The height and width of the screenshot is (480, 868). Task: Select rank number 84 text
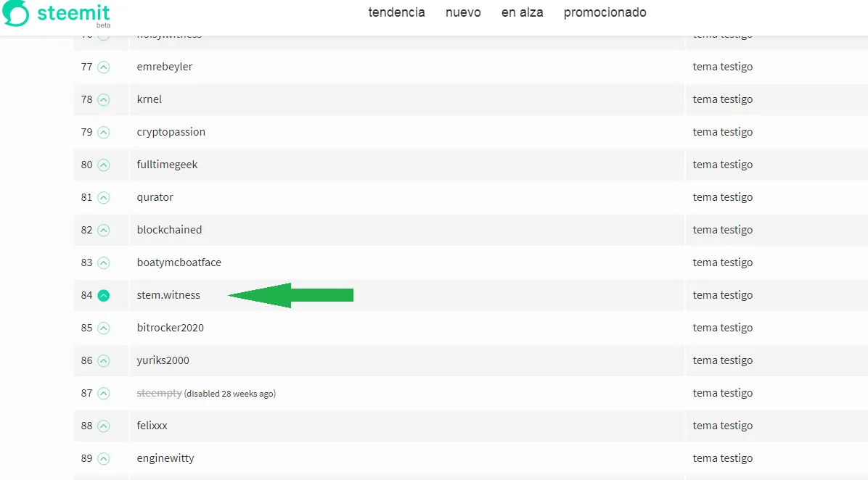click(86, 295)
